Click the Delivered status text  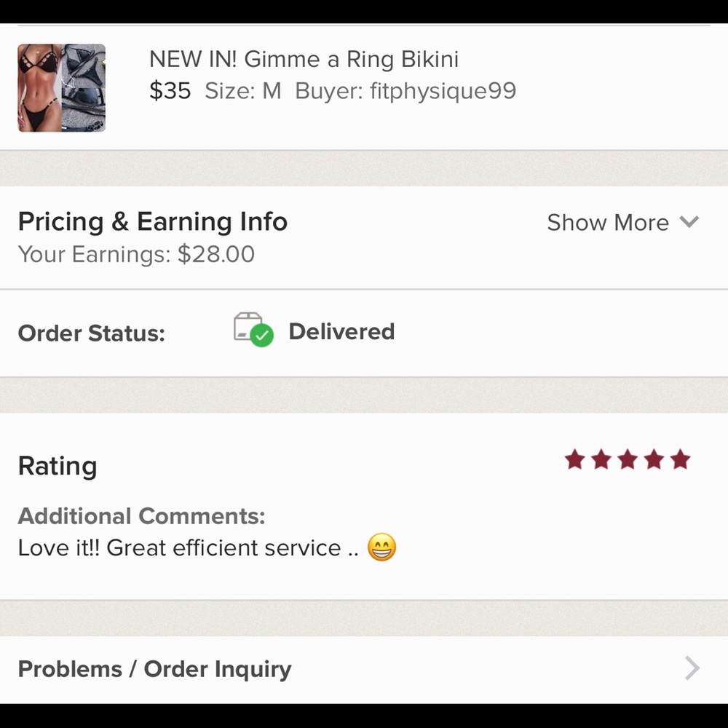coord(341,331)
